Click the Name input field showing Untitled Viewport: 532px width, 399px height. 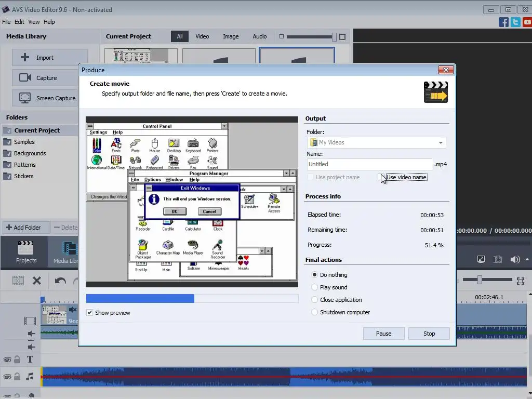tap(370, 164)
